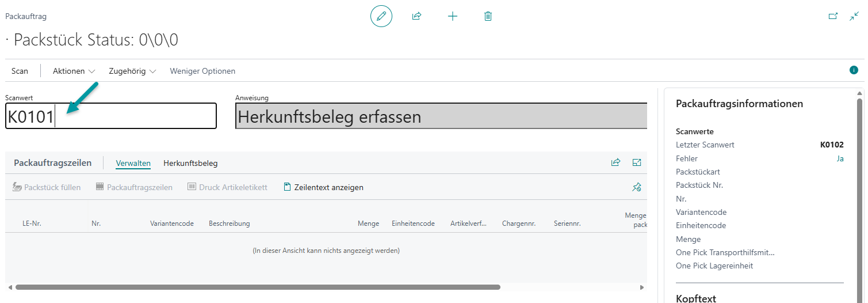The height and width of the screenshot is (303, 868).
Task: Open page in new window icon
Action: pos(833,16)
